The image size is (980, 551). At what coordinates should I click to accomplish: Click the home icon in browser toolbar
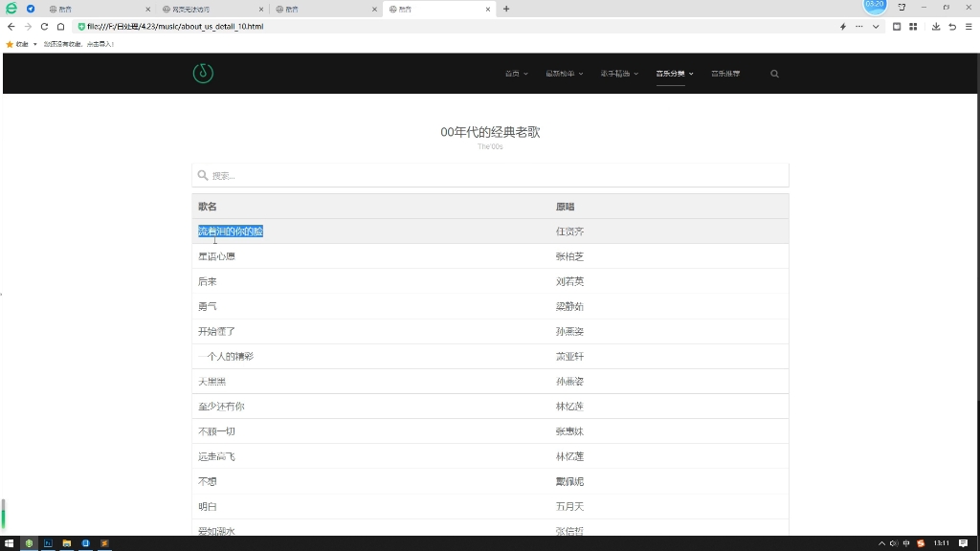[x=60, y=27]
